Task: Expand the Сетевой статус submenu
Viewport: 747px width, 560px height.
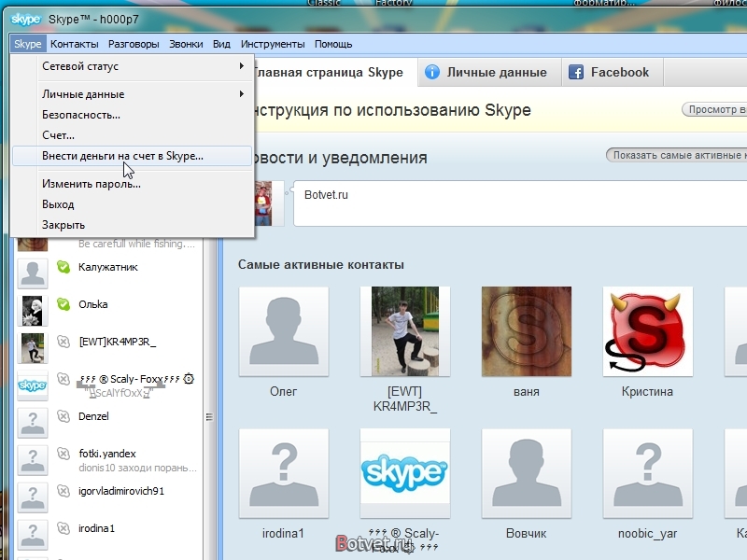Action: pyautogui.click(x=140, y=66)
